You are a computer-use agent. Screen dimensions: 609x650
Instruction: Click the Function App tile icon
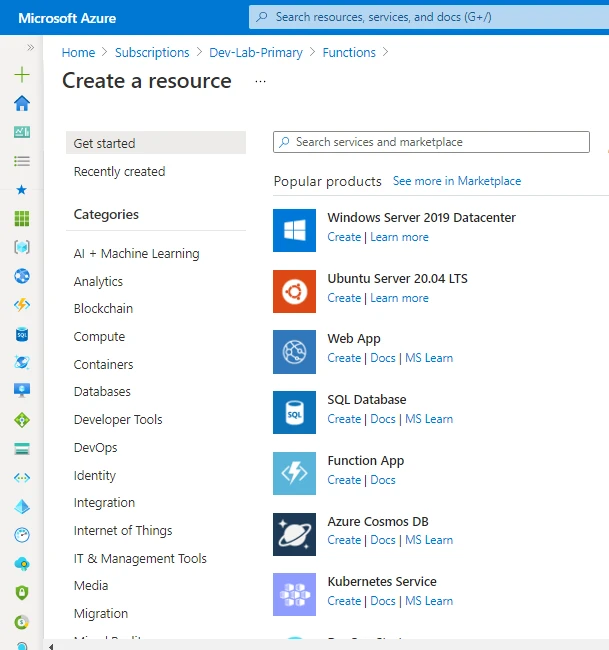pyautogui.click(x=294, y=473)
